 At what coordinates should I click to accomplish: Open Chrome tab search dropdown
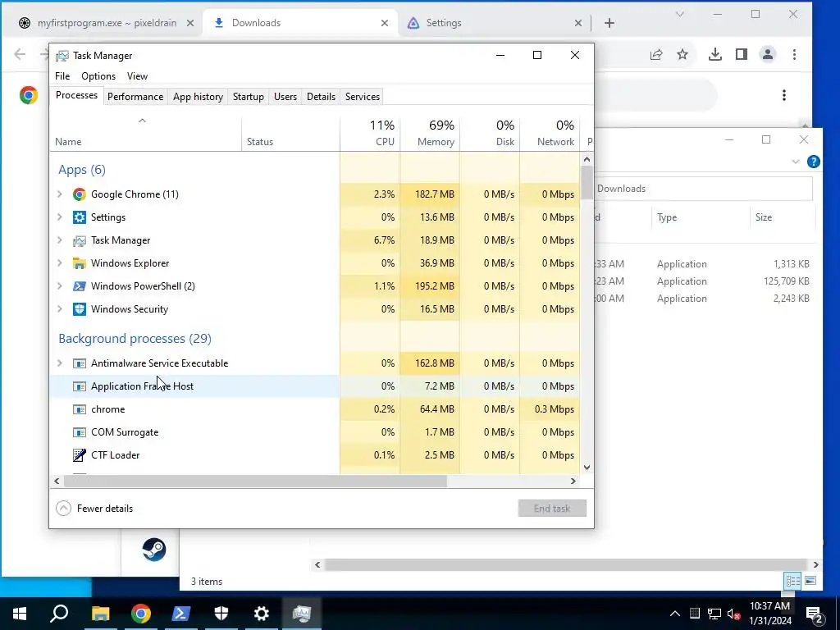[680, 15]
